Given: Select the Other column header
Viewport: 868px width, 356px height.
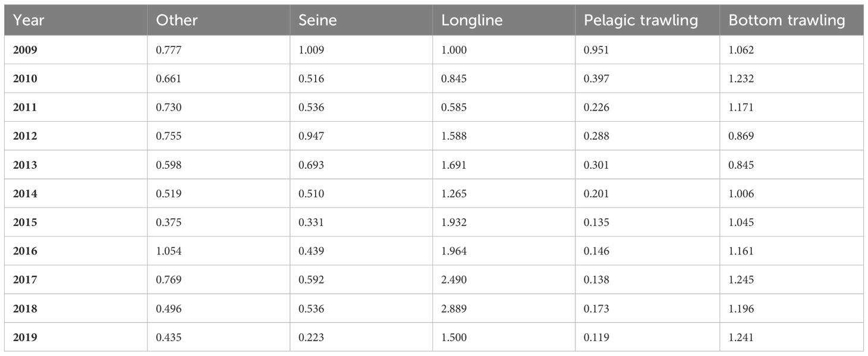Looking at the screenshot, I should pos(177,20).
